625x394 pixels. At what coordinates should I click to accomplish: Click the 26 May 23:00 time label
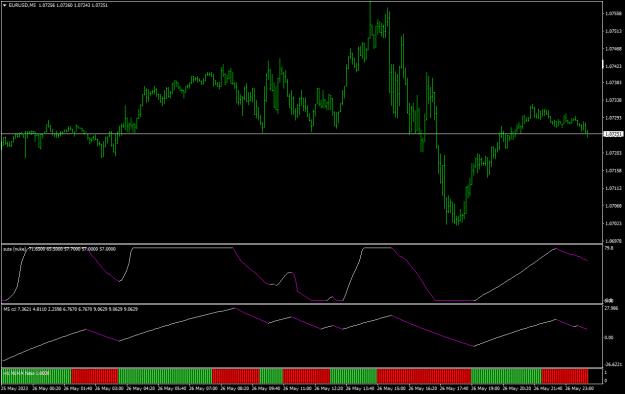point(580,388)
